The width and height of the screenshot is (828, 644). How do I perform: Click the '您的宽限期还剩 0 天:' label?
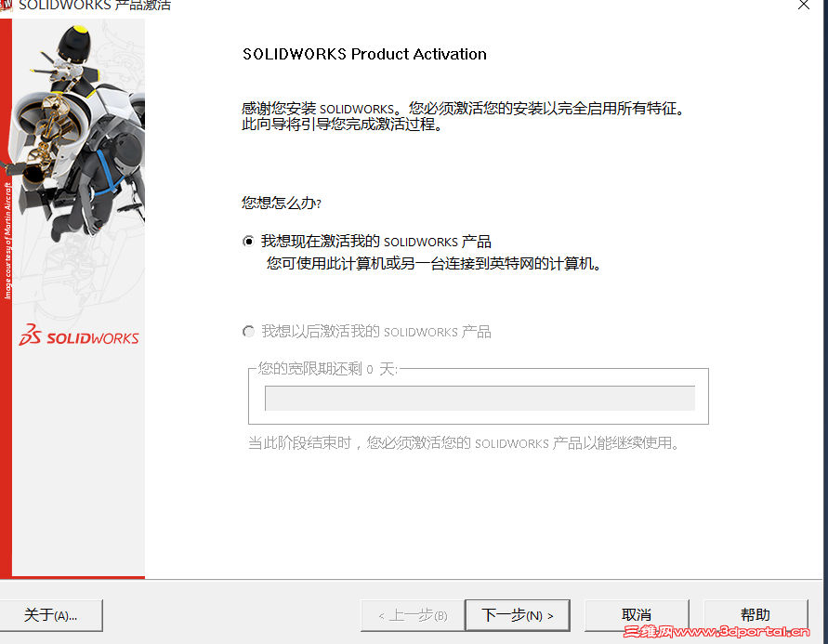328,368
